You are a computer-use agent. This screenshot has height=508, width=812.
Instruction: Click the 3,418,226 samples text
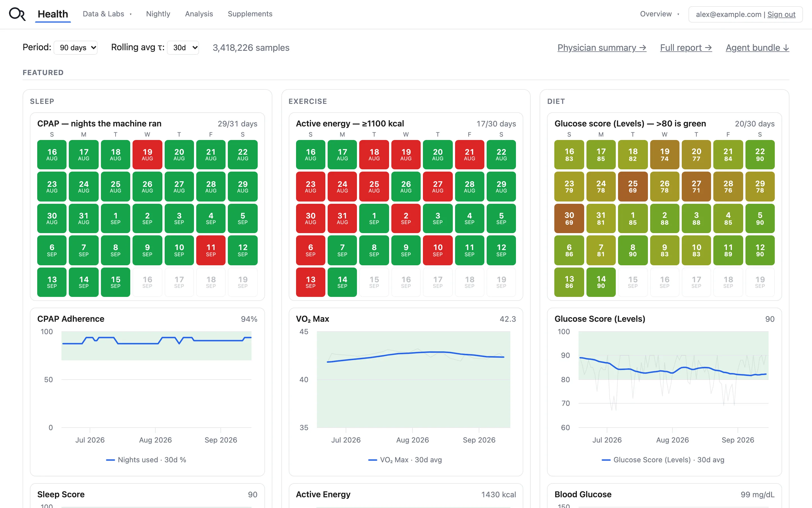click(251, 48)
